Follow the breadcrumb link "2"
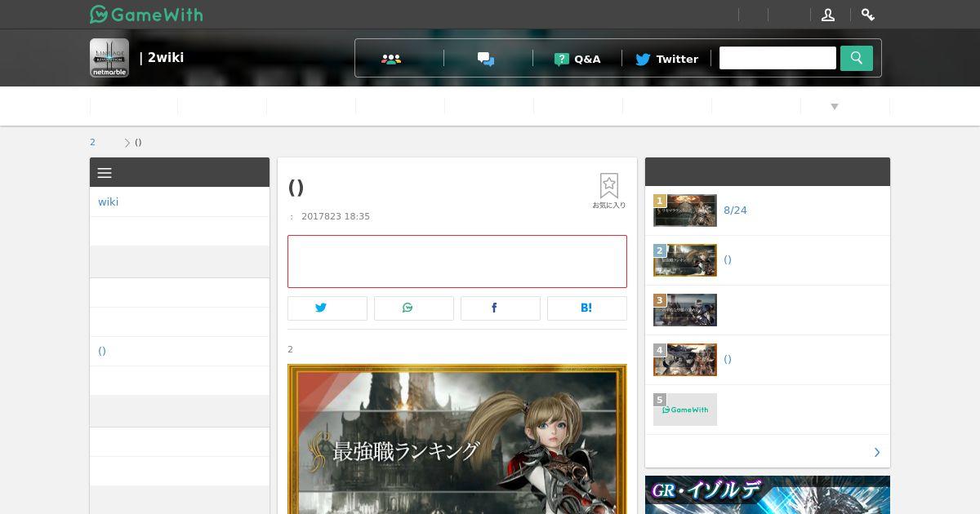 (x=92, y=142)
